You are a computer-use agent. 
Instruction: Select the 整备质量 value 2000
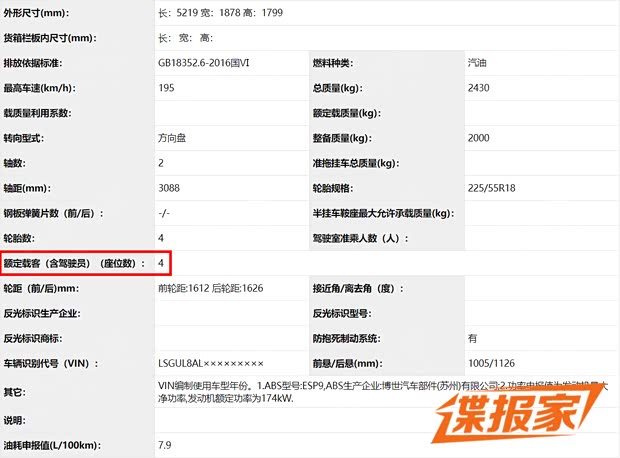[x=479, y=138]
